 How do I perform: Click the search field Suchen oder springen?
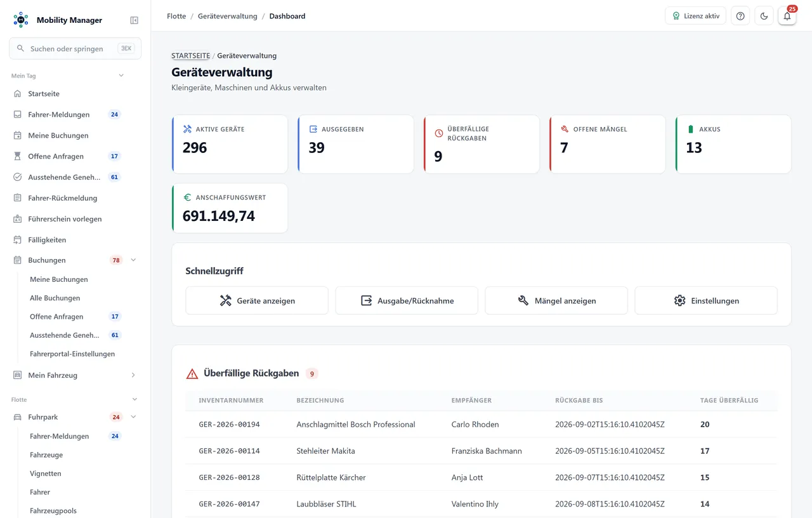(75, 48)
